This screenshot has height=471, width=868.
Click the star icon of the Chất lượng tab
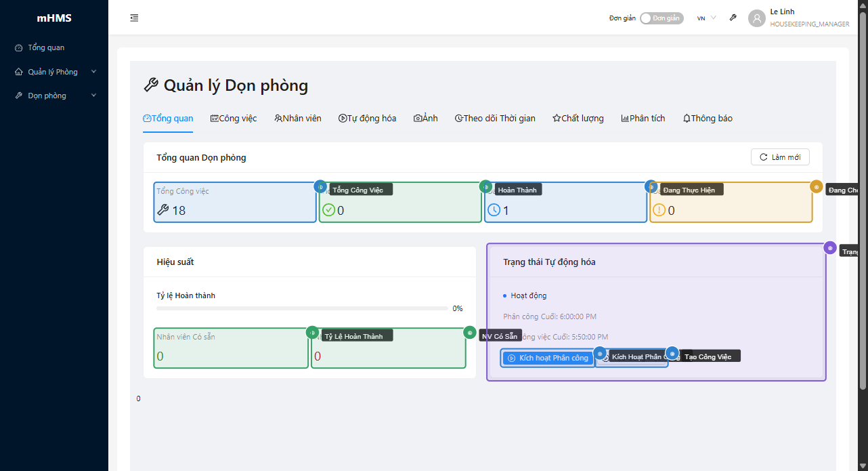pyautogui.click(x=557, y=119)
